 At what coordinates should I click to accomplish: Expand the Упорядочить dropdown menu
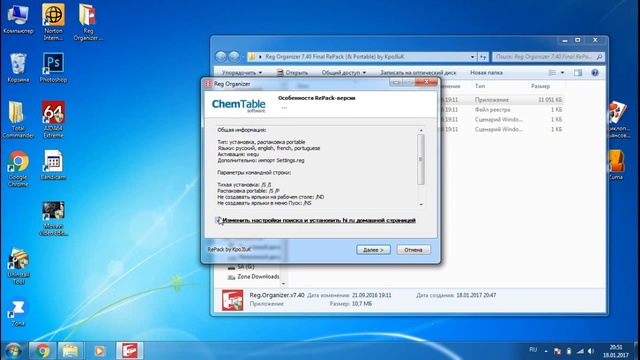click(242, 73)
